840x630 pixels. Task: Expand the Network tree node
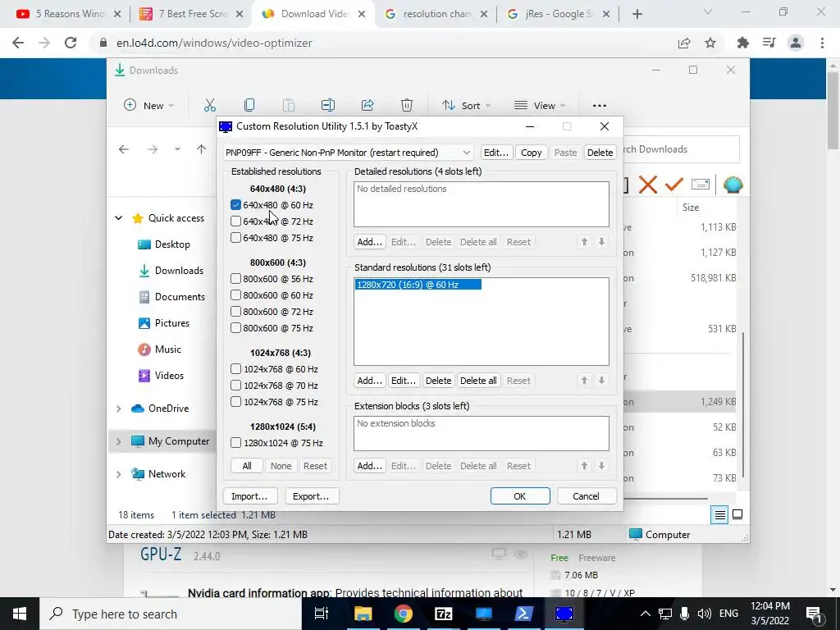click(x=118, y=474)
